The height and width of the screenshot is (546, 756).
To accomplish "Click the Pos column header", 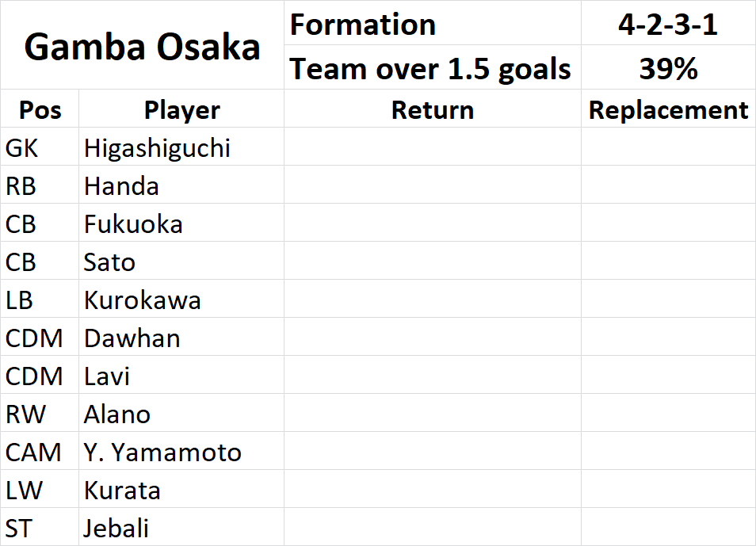I will pyautogui.click(x=40, y=109).
